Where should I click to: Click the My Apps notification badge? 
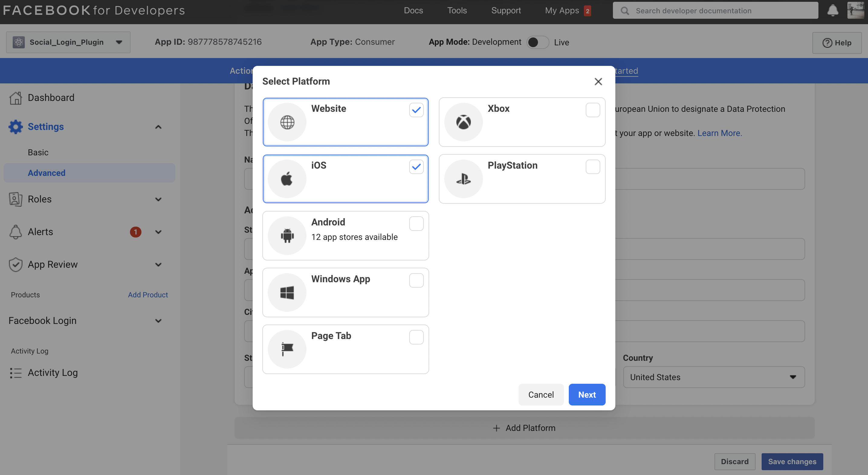pos(587,11)
